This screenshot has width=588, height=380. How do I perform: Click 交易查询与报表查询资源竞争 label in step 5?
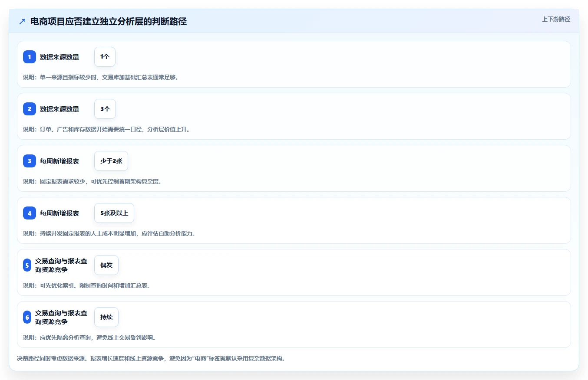point(61,265)
